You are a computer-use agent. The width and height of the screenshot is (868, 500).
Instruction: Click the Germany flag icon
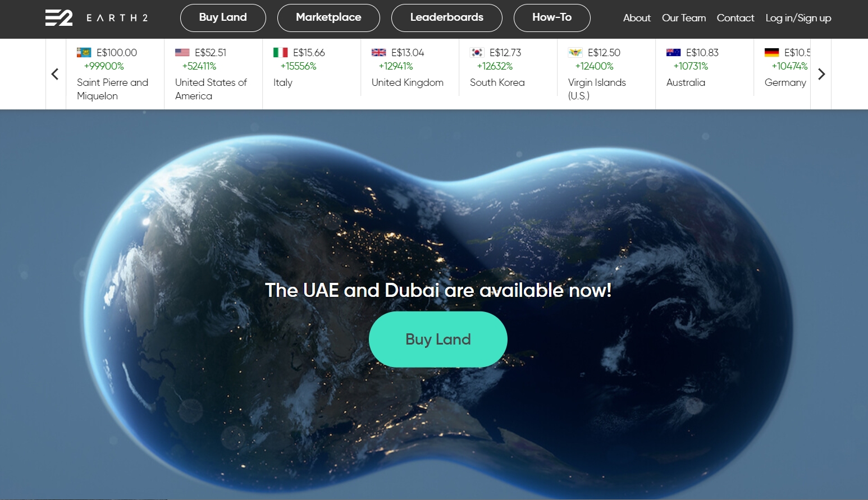point(772,53)
